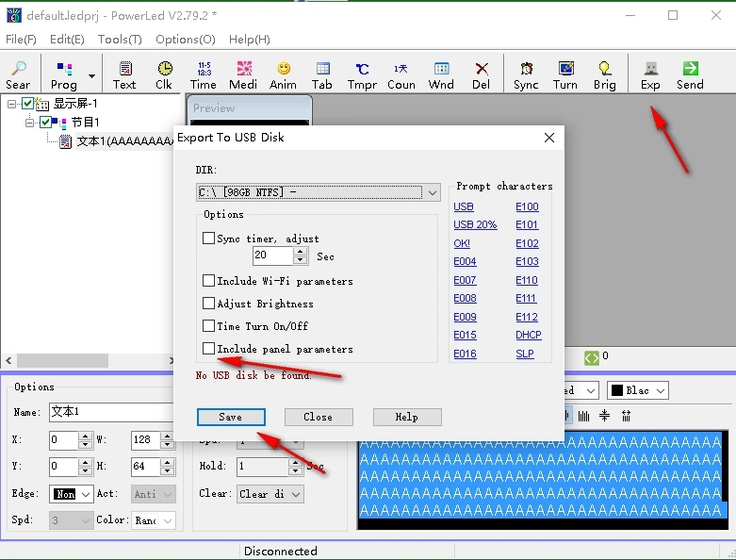Open the E100 error code link
The image size is (736, 560).
(527, 206)
